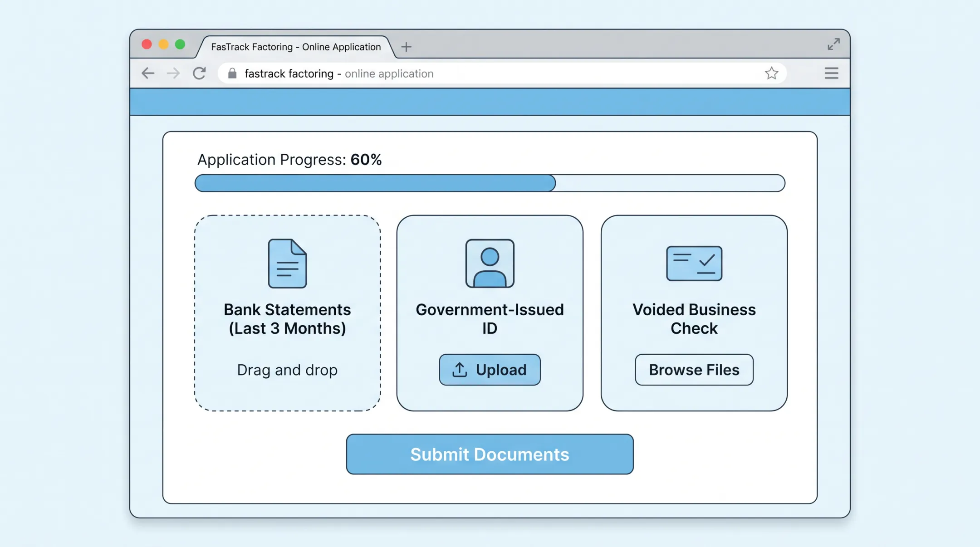This screenshot has height=547, width=980.
Task: Click the green maximize window button
Action: coord(180,44)
